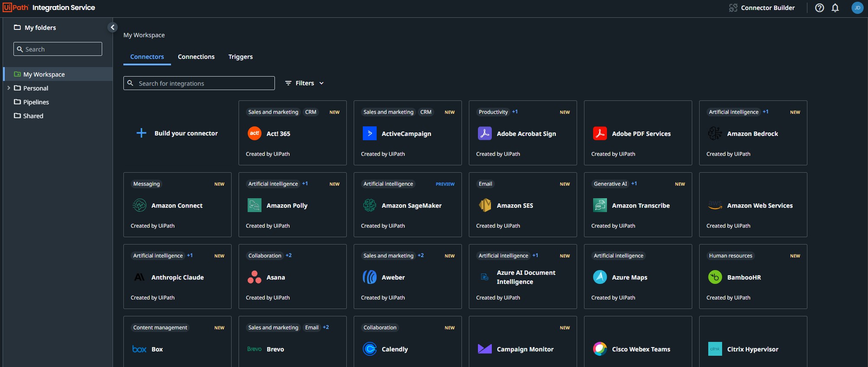868x367 pixels.
Task: Click the Email tag on Brevo card
Action: coord(312,328)
